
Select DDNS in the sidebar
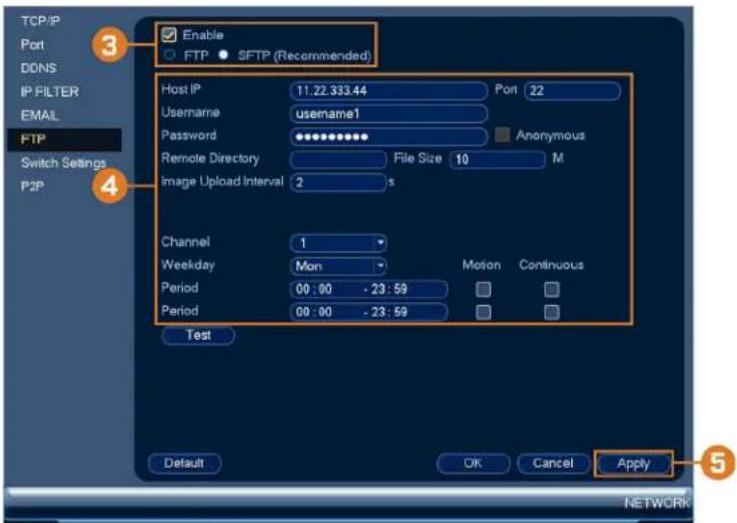[x=39, y=68]
